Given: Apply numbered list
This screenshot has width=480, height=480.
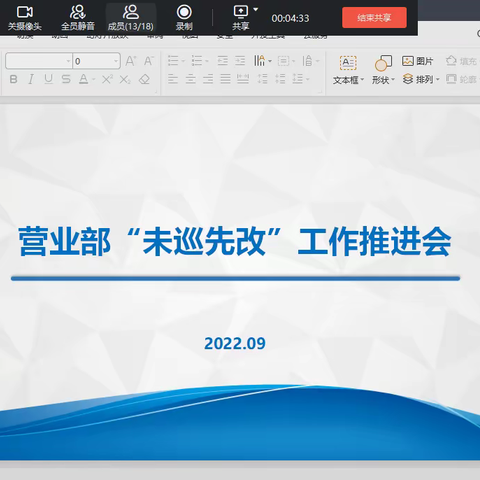Looking at the screenshot, I should pos(197,61).
